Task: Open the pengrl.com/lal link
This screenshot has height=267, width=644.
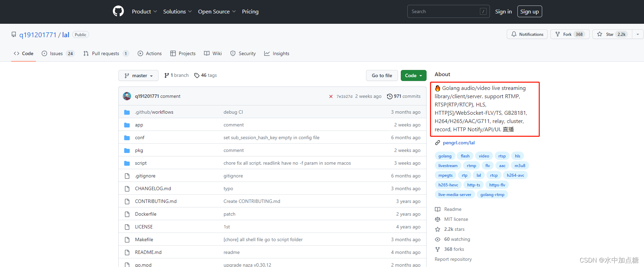Action: pos(459,143)
